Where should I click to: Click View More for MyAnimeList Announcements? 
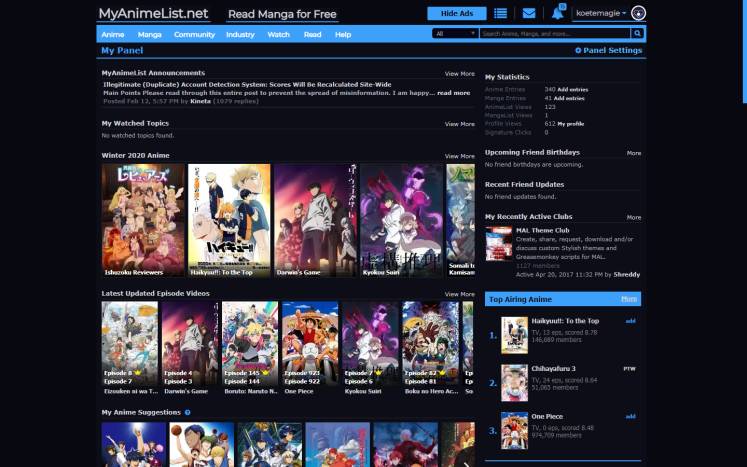tap(460, 74)
